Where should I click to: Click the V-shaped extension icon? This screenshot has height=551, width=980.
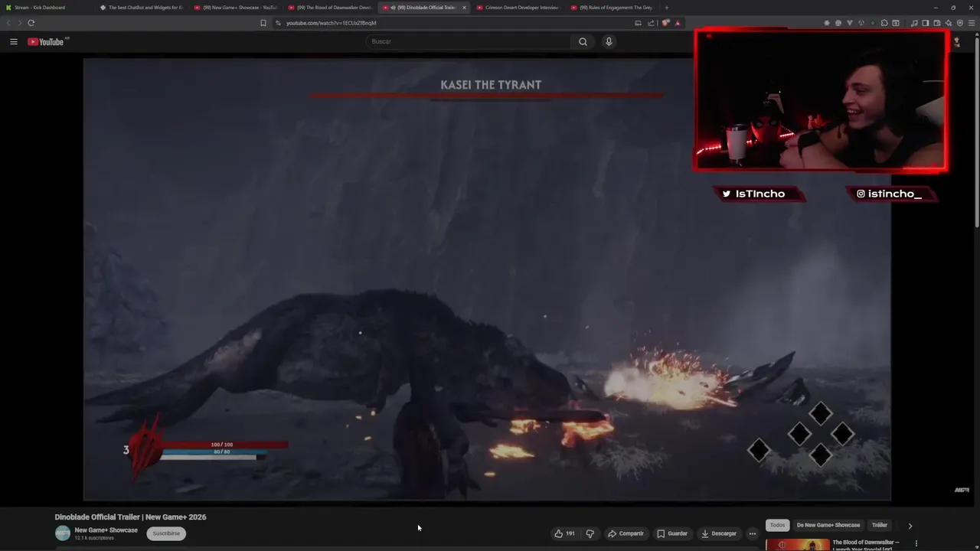[x=850, y=23]
